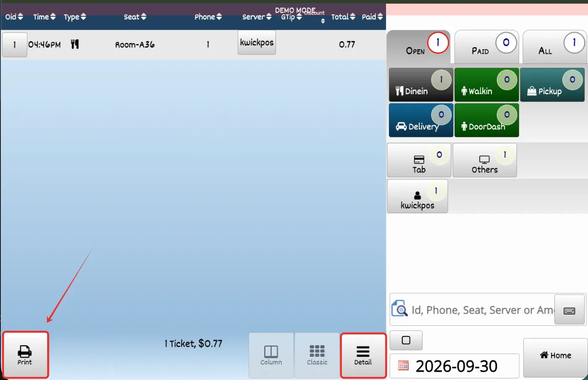
Task: Click the Print button with the printer icon
Action: click(x=25, y=355)
